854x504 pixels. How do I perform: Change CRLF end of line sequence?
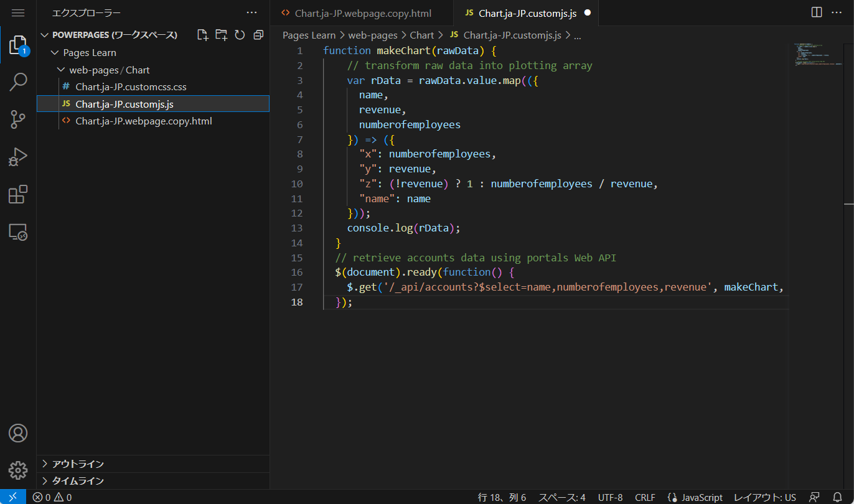pos(645,497)
